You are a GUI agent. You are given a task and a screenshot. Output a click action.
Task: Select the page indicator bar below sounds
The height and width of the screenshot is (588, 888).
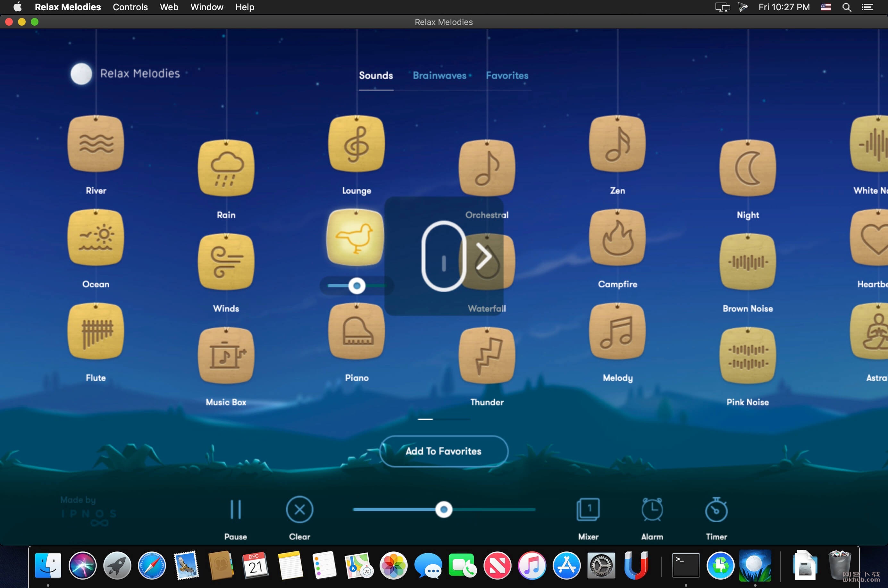(444, 419)
